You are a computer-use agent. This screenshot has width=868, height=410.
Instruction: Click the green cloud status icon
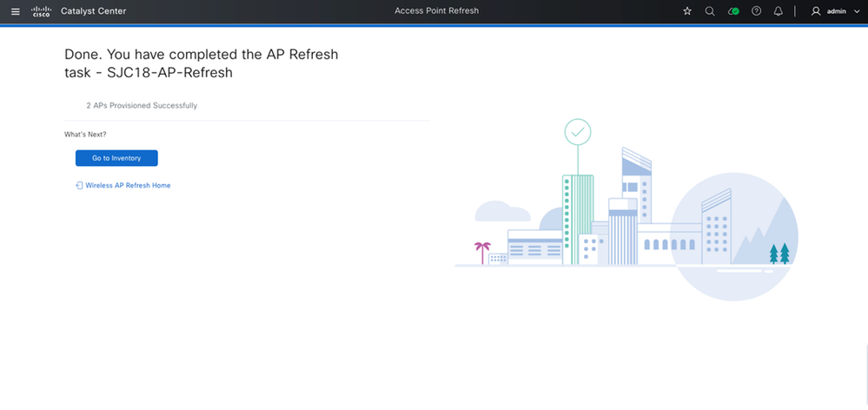click(733, 11)
